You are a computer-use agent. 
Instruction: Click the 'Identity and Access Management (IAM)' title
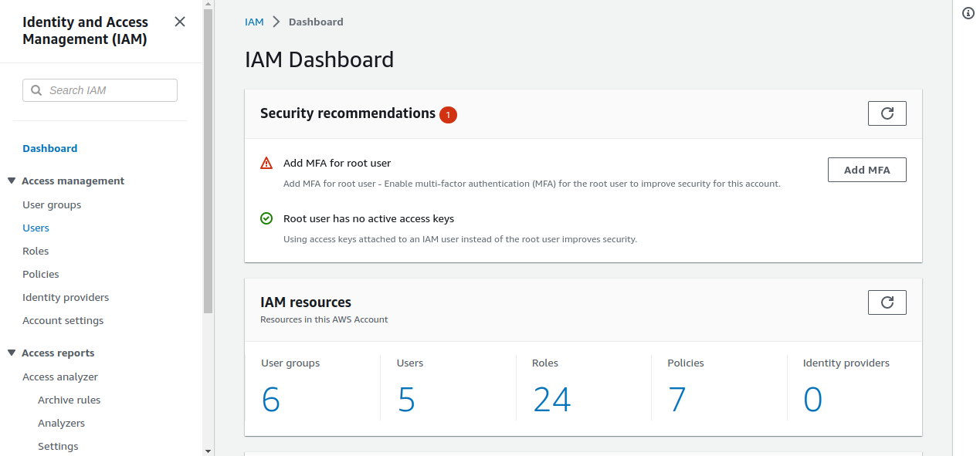click(85, 31)
